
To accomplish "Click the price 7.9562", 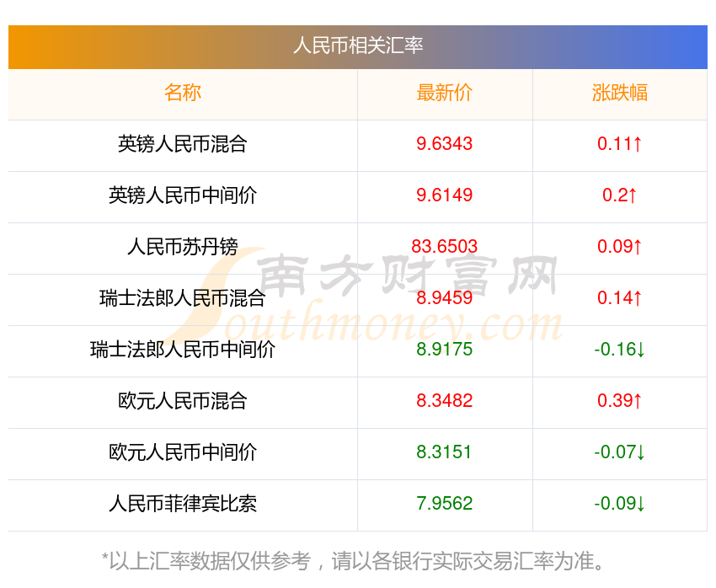I will pos(444,504).
